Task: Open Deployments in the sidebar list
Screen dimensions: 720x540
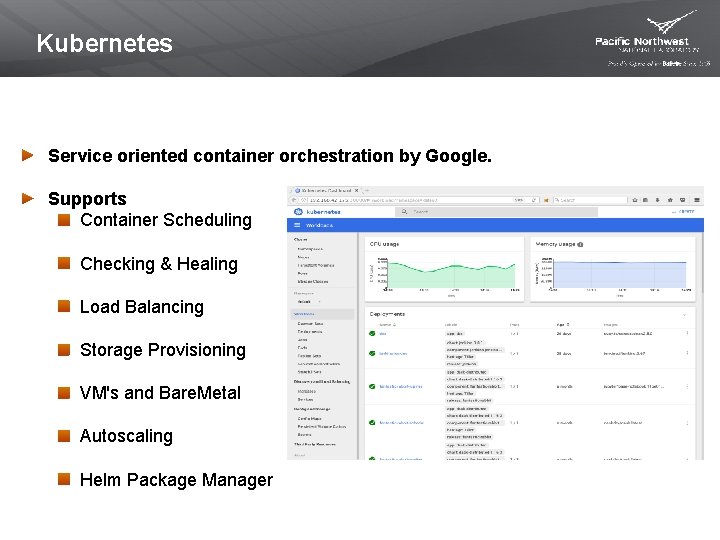Action: click(310, 332)
